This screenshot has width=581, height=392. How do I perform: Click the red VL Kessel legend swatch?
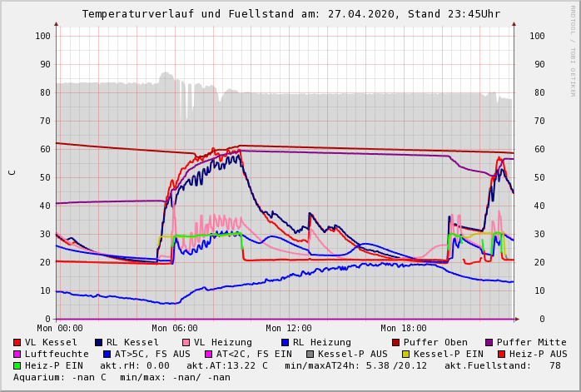point(17,342)
